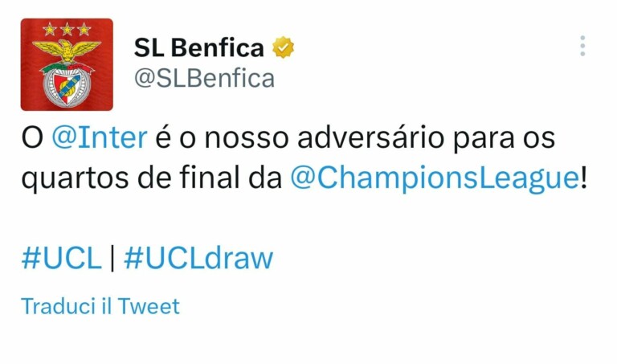This screenshot has width=617, height=364.
Task: Open the SL Benfica profile avatar
Action: click(67, 64)
